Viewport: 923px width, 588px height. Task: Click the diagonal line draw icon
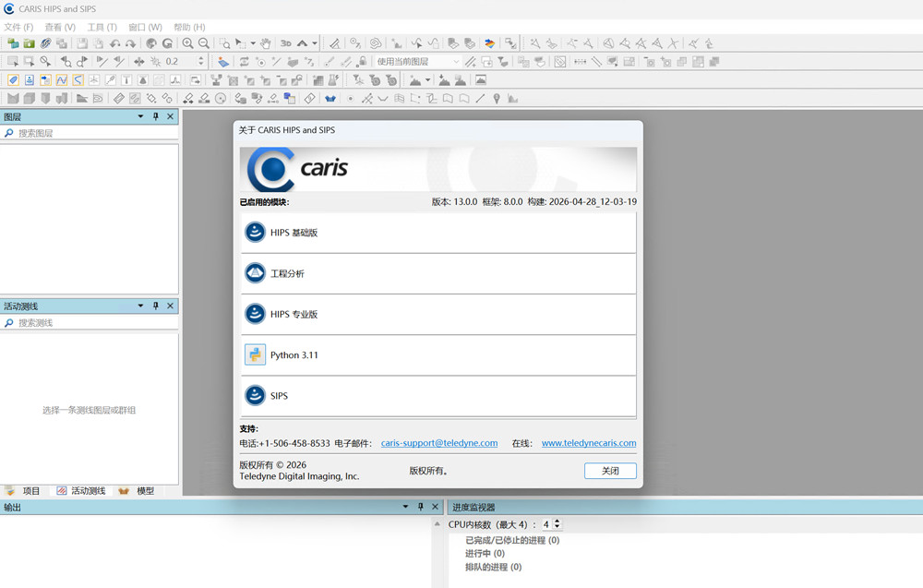tap(480, 98)
